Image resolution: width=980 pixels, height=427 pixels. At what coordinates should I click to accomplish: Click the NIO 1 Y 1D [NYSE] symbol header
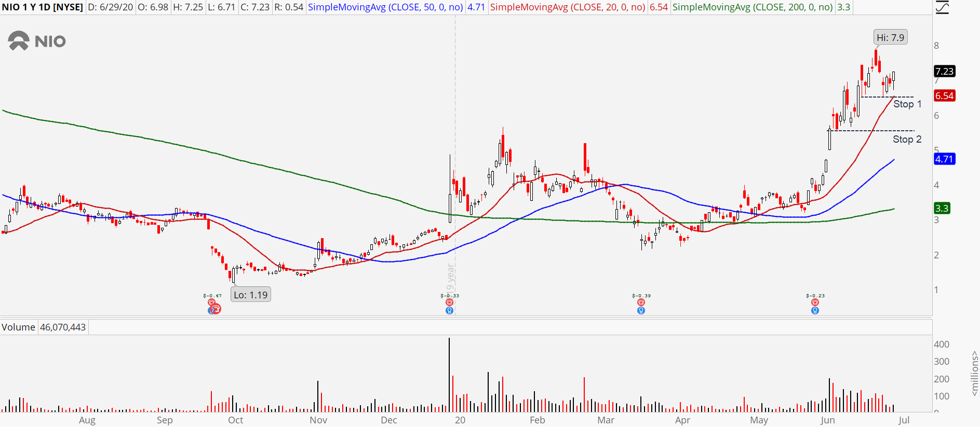(x=43, y=7)
